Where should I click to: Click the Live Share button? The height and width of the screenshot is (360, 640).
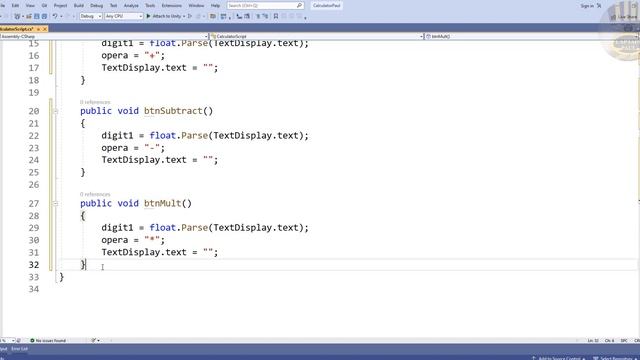(x=624, y=17)
